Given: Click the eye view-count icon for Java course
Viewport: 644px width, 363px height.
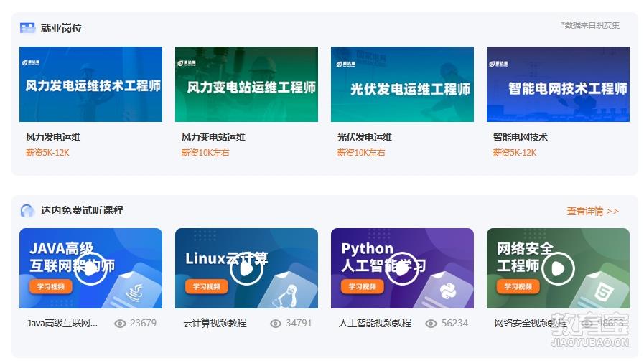Looking at the screenshot, I should pyautogui.click(x=120, y=324).
